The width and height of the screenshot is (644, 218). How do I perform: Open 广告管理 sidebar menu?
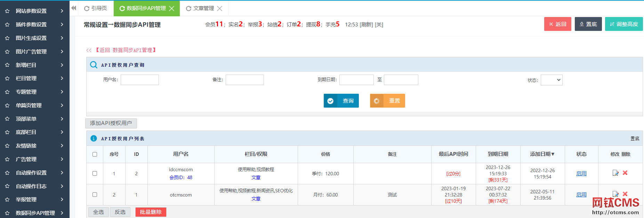[x=35, y=159]
